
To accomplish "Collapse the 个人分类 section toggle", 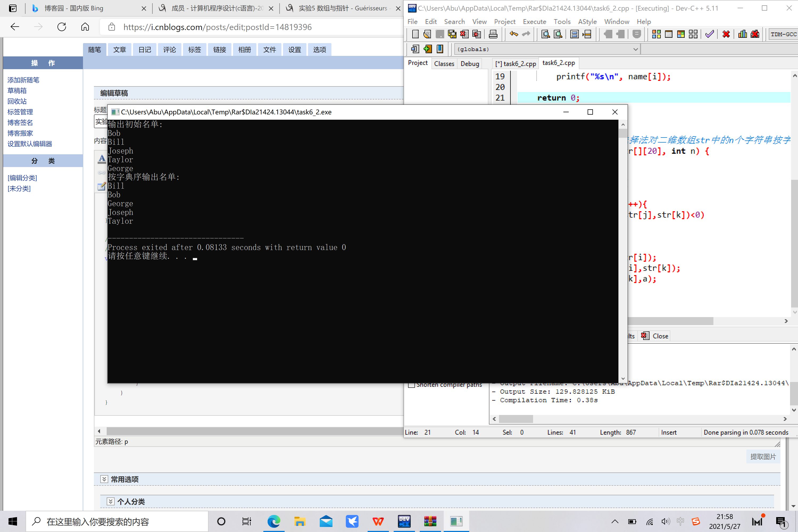I will 111,501.
